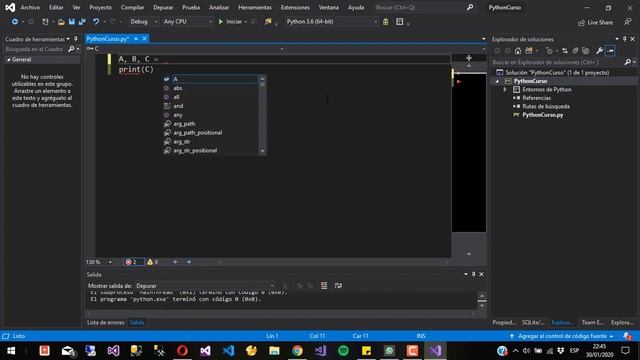Click the Live Share button
Image resolution: width=640 pixels, height=360 pixels.
pyautogui.click(x=596, y=22)
